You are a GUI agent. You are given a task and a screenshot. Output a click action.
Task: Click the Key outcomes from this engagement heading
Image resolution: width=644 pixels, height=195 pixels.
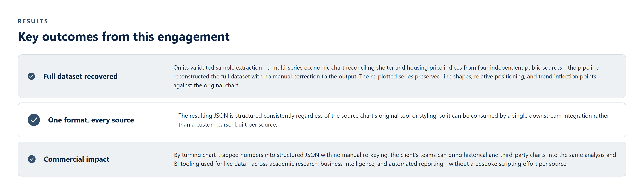(124, 37)
